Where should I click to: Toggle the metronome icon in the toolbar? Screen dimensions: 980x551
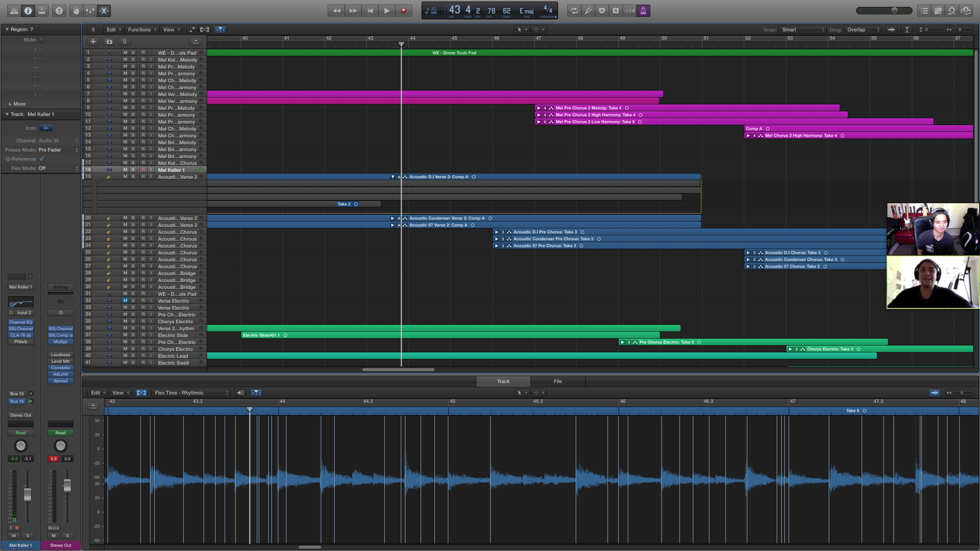coord(643,11)
